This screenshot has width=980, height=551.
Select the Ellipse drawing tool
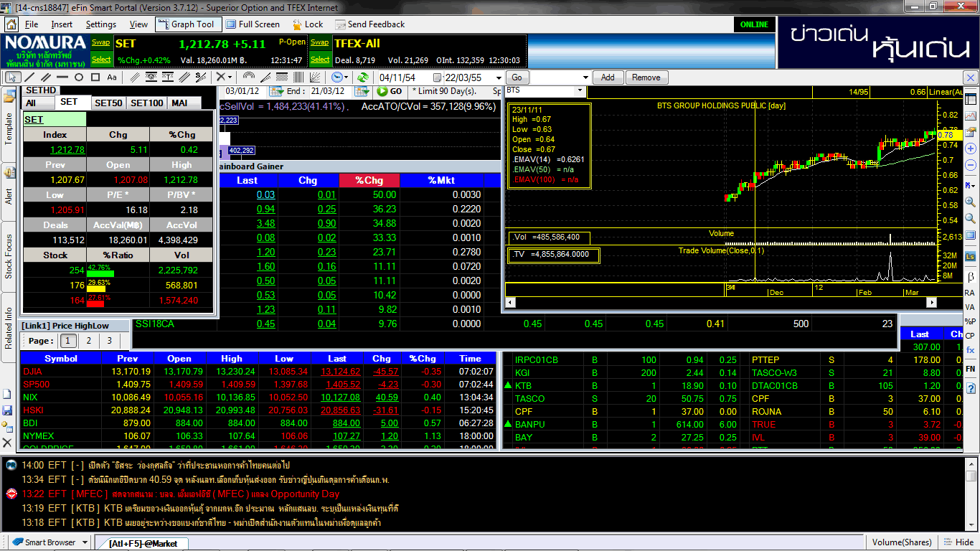(79, 77)
